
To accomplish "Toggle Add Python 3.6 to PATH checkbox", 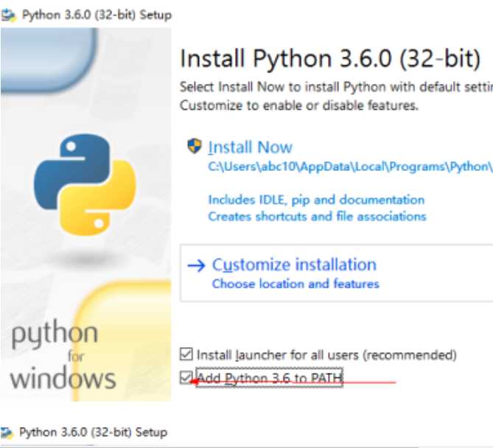I will (x=186, y=377).
